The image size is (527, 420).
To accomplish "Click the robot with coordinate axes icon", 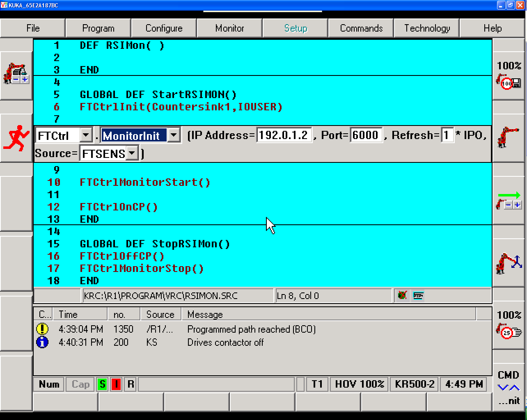I will (508, 263).
